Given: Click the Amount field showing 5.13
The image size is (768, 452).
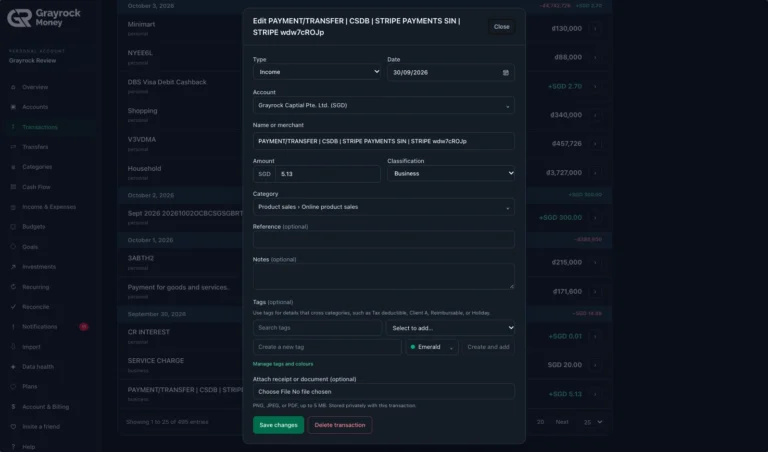Looking at the screenshot, I should click(328, 174).
